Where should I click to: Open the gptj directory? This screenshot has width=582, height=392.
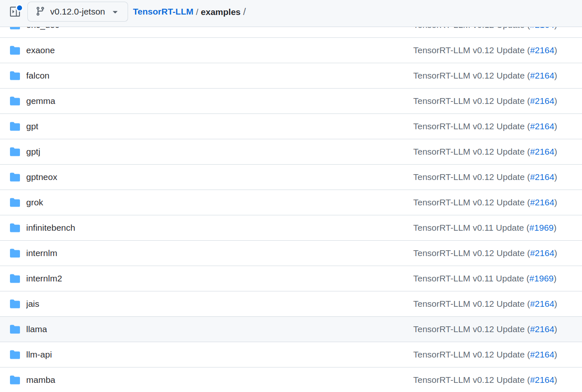click(33, 152)
